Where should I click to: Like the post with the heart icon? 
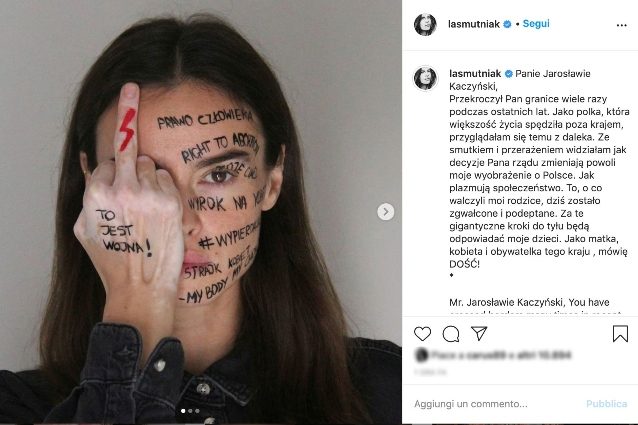coord(422,334)
